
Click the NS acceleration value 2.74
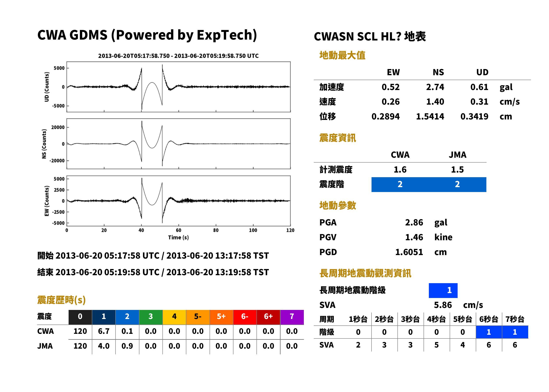point(435,87)
